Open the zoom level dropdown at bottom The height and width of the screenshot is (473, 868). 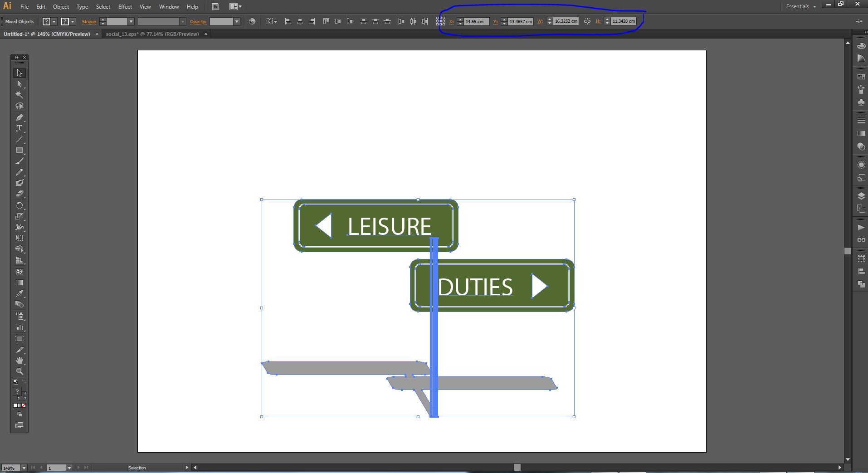[x=24, y=468]
